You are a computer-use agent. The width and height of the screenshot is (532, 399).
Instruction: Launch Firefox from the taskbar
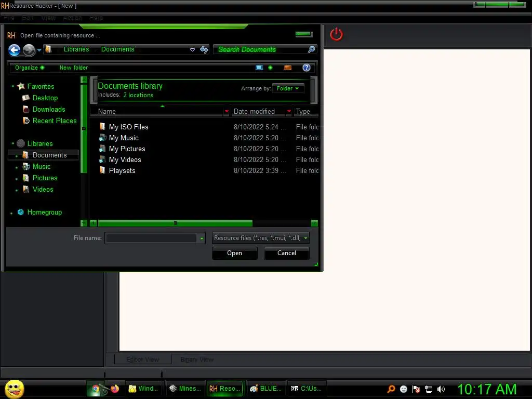[115, 389]
